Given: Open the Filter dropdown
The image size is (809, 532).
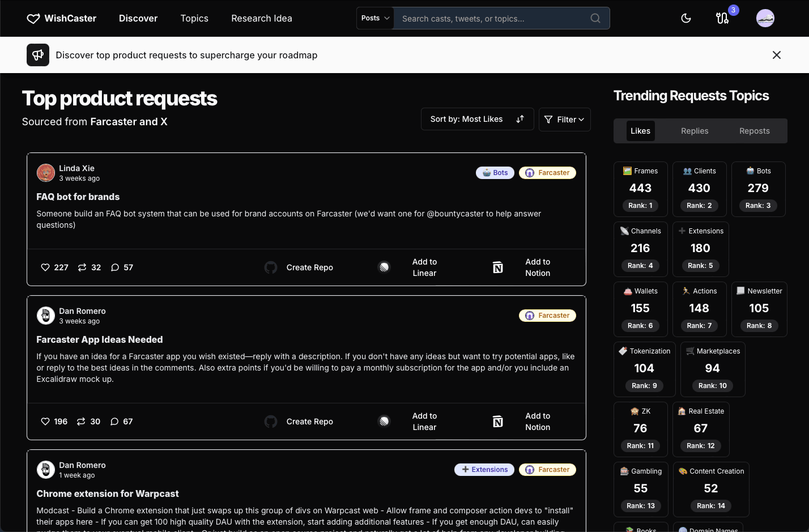Looking at the screenshot, I should [x=565, y=119].
